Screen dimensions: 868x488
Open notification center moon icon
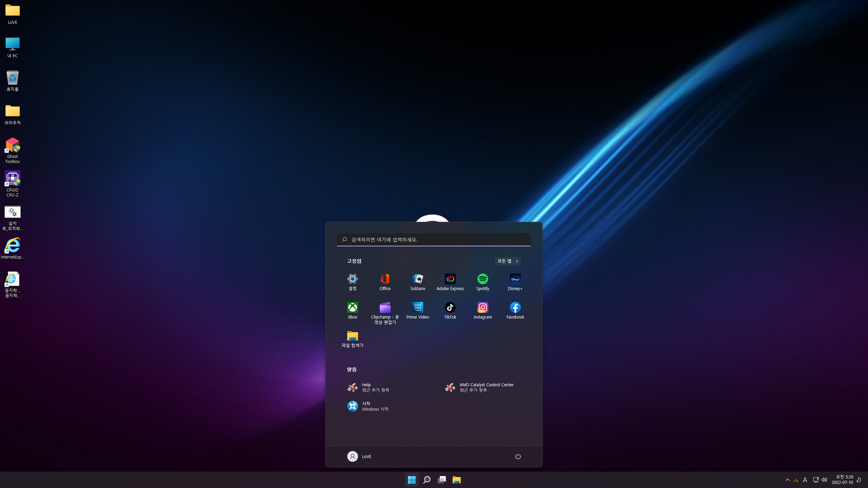coord(859,480)
